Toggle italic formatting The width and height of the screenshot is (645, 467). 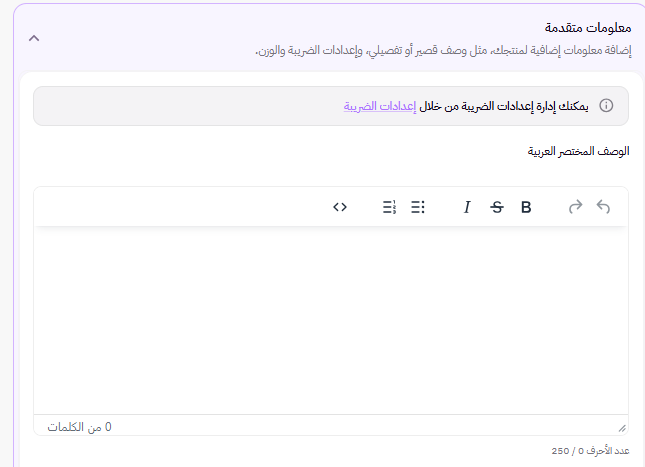click(x=467, y=207)
